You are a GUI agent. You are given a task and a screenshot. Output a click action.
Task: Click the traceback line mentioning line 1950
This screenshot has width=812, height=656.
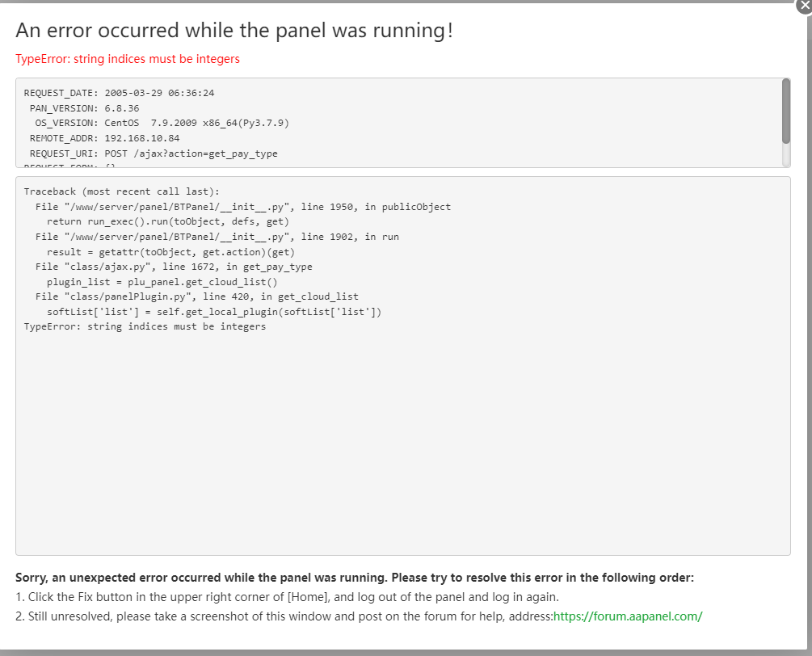tap(242, 207)
